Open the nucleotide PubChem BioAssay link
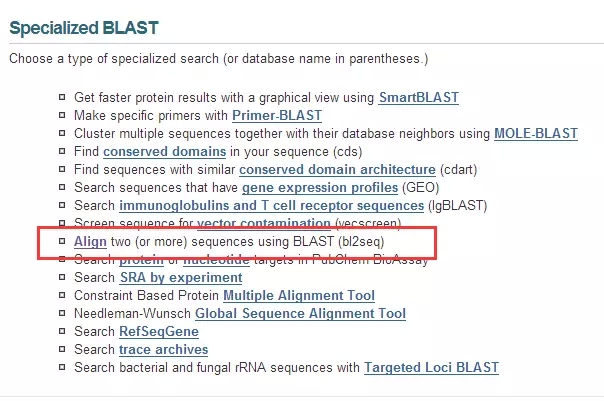 (216, 260)
